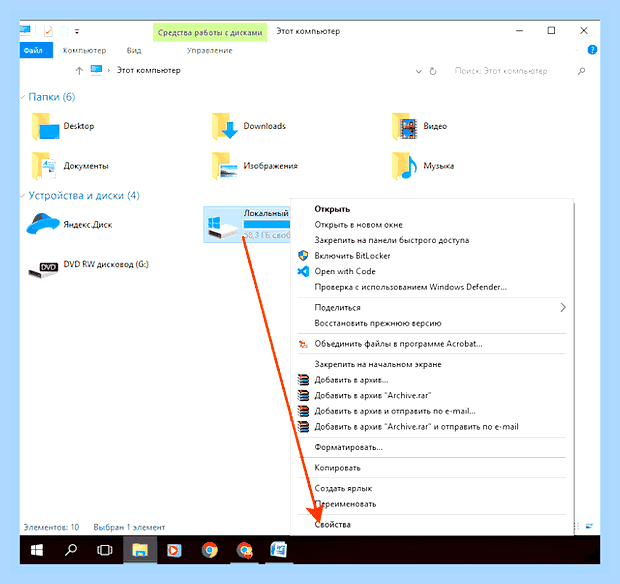Image resolution: width=620 pixels, height=584 pixels.
Task: Open the Музыка folder icon
Action: pos(405,166)
